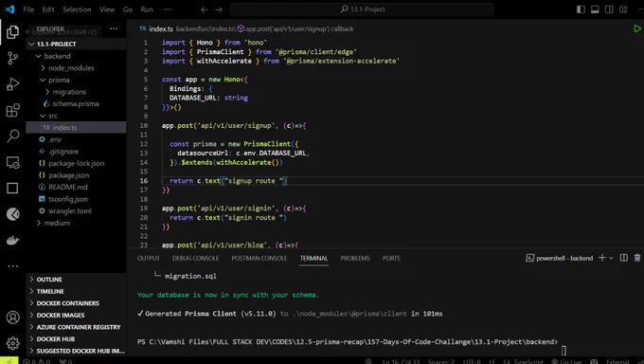Click the 13.1-Project command center search box
This screenshot has height=364, width=644.
[362, 9]
